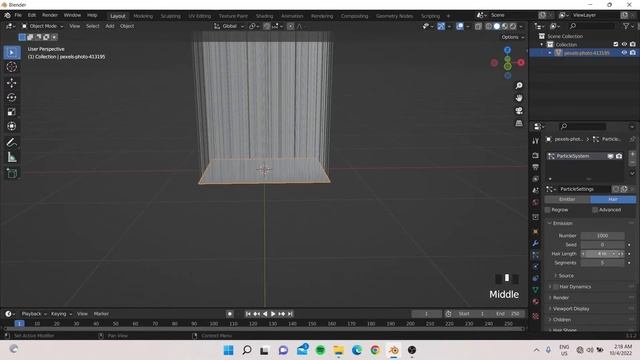Toggle X-ray display in viewport header
This screenshot has height=360, width=640.
click(478, 26)
